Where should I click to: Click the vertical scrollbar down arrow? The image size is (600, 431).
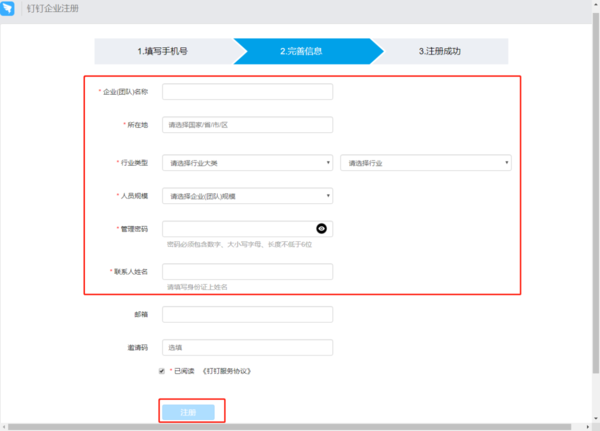(x=596, y=418)
